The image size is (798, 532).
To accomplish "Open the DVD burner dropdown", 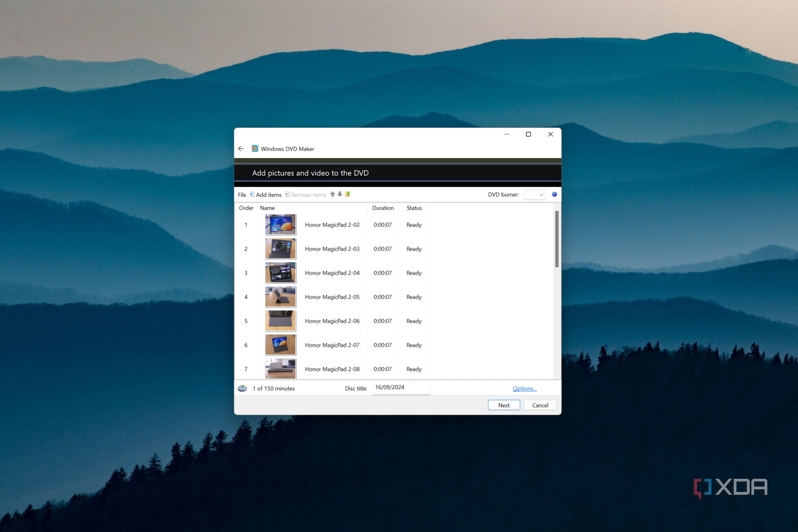I will (534, 194).
